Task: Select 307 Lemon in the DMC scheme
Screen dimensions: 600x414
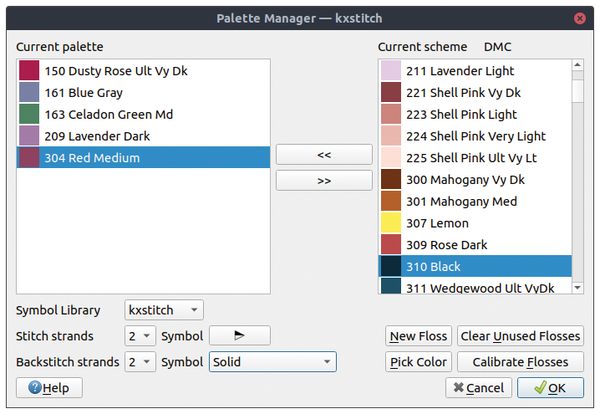Action: [x=475, y=223]
